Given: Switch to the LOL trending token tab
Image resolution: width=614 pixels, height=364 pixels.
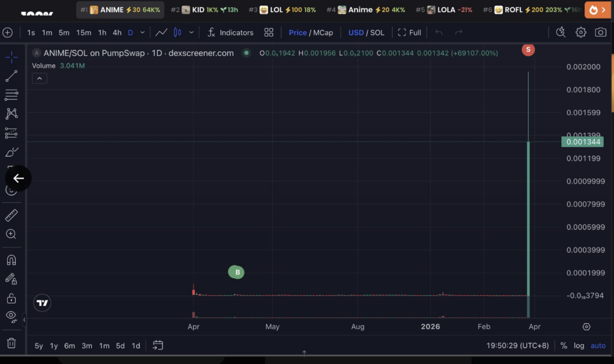Looking at the screenshot, I should pyautogui.click(x=282, y=10).
